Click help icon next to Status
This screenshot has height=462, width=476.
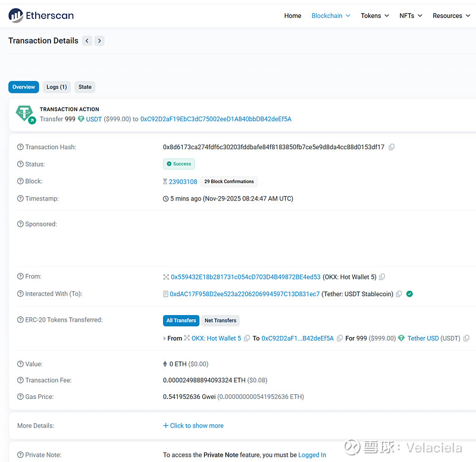[x=20, y=164]
